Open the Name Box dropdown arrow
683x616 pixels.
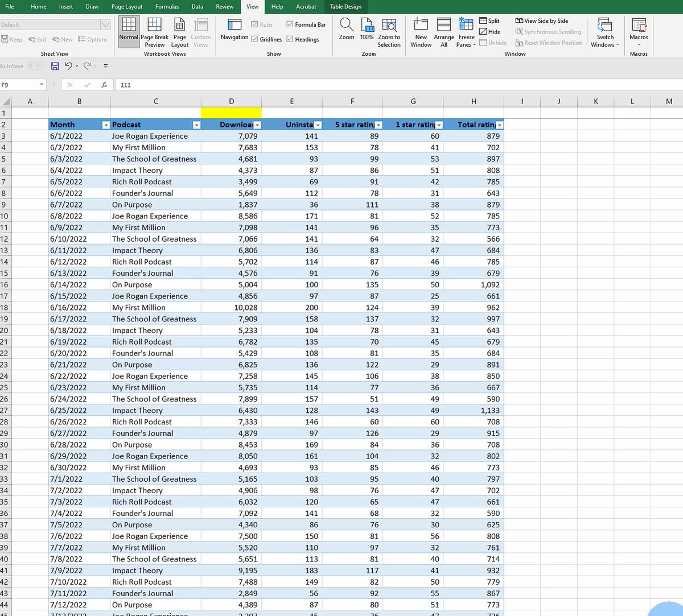[x=42, y=85]
